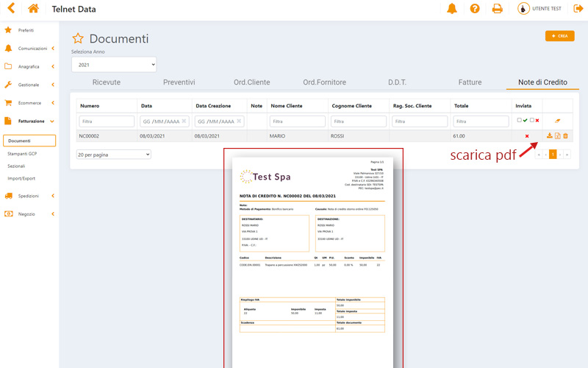Open the notifications bell in top bar
The width and height of the screenshot is (588, 368).
pyautogui.click(x=452, y=9)
